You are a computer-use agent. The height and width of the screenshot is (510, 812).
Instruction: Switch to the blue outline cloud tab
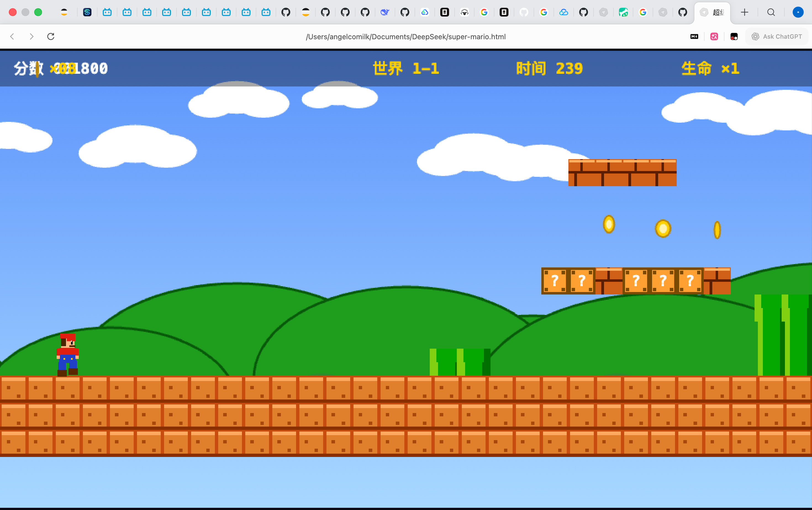pyautogui.click(x=563, y=12)
